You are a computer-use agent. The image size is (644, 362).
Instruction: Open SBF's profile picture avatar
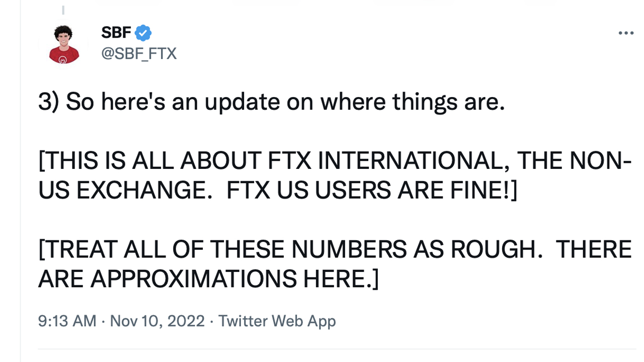(x=64, y=45)
